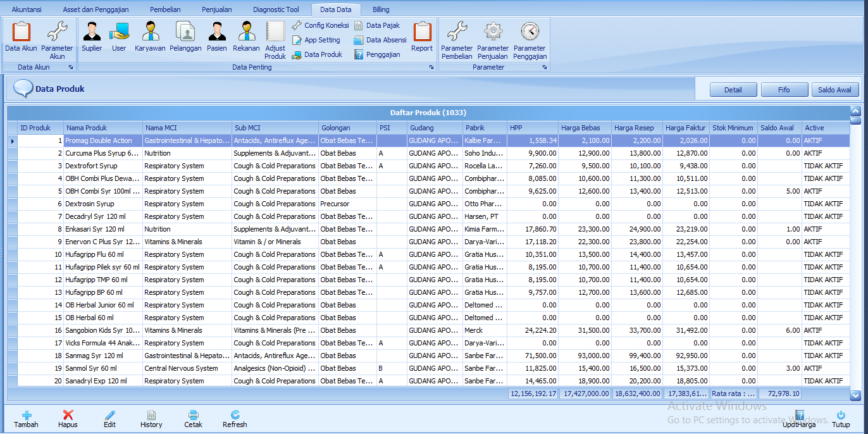Open Parameter Penggajian clock icon
Screen dimensions: 868x434
pos(530,32)
